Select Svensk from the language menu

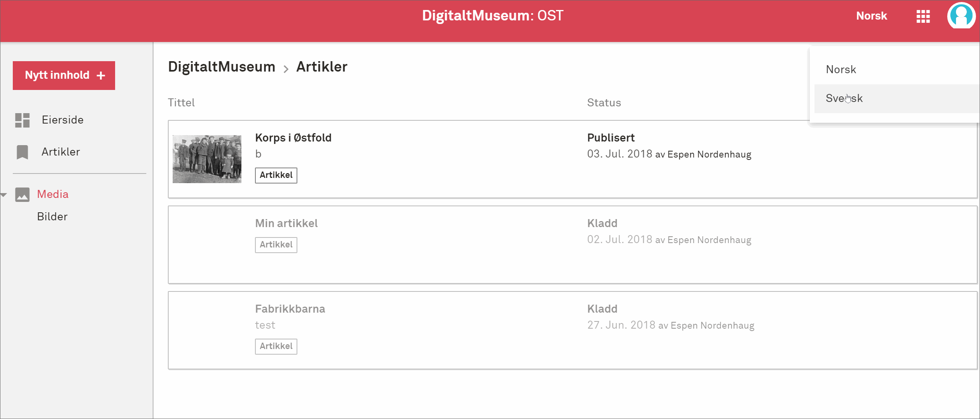[x=844, y=98]
